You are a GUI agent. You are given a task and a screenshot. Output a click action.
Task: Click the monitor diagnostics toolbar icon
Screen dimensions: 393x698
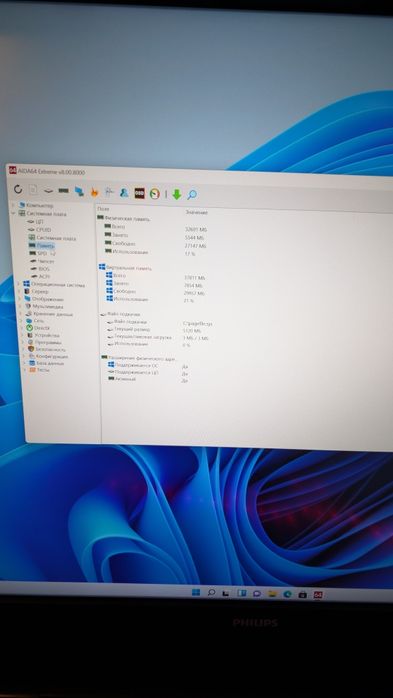tap(109, 192)
